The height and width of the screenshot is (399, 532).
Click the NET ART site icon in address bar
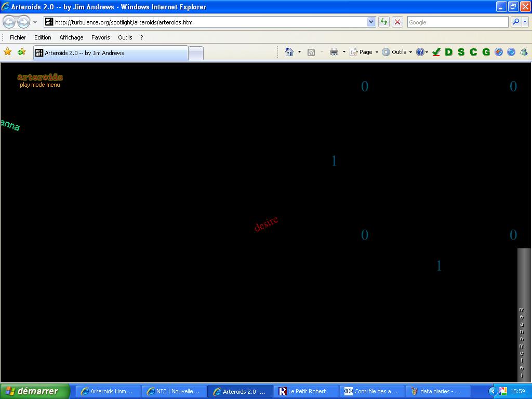(49, 22)
